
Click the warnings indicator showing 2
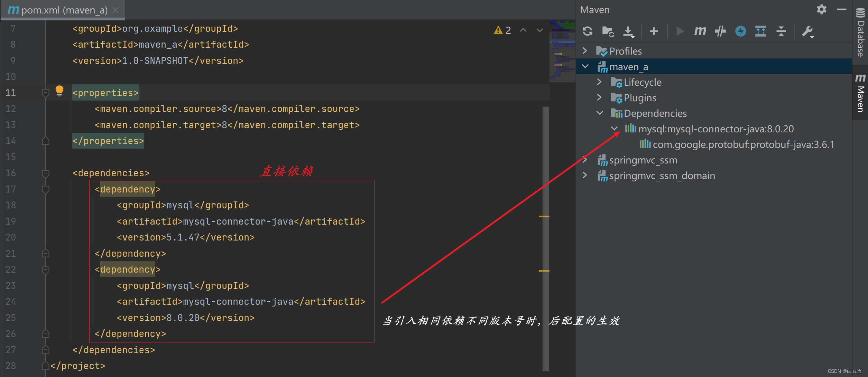tap(502, 30)
